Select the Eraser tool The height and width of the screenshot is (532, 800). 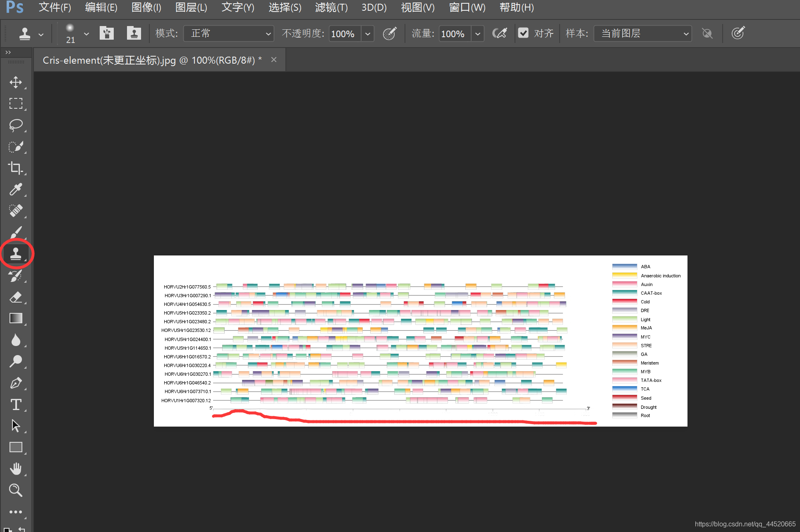(16, 297)
